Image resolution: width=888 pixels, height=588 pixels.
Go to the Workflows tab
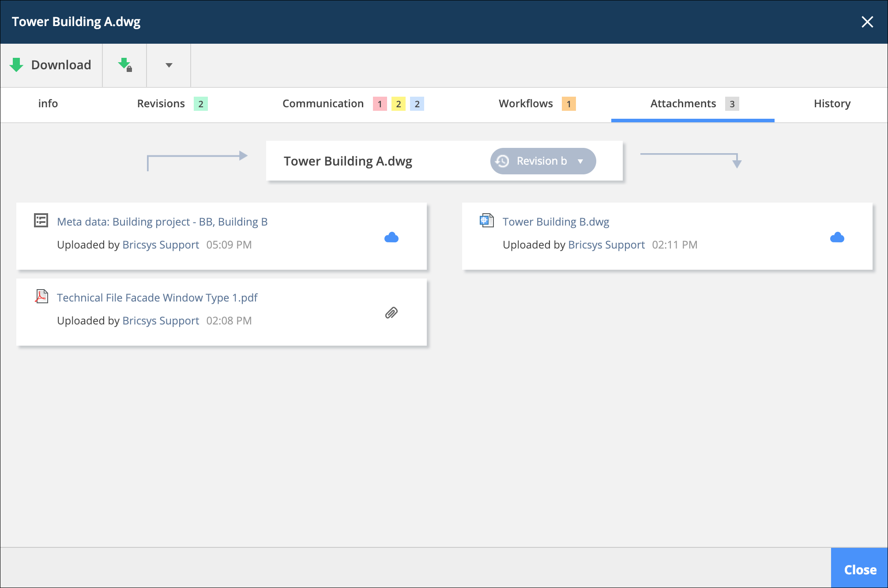point(537,104)
